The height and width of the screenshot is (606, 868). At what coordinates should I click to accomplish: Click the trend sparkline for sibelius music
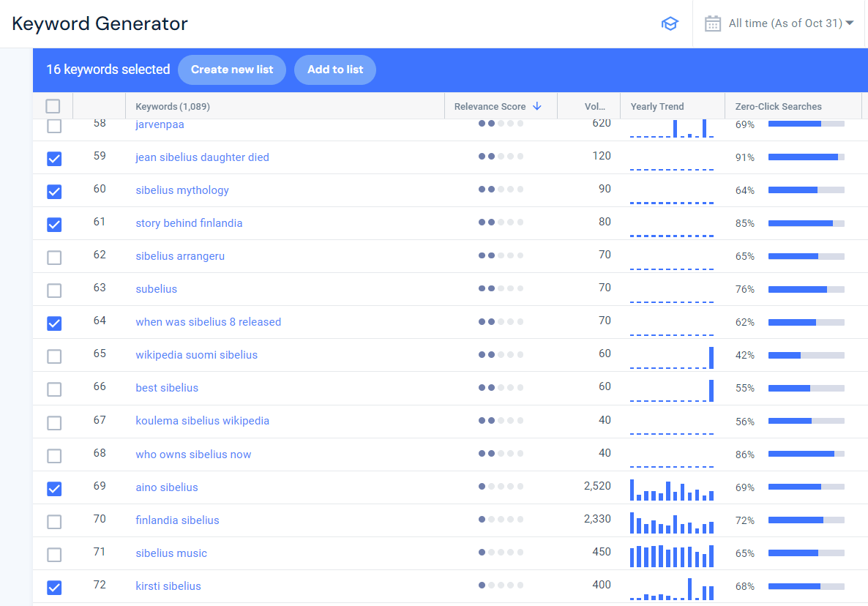click(x=671, y=555)
